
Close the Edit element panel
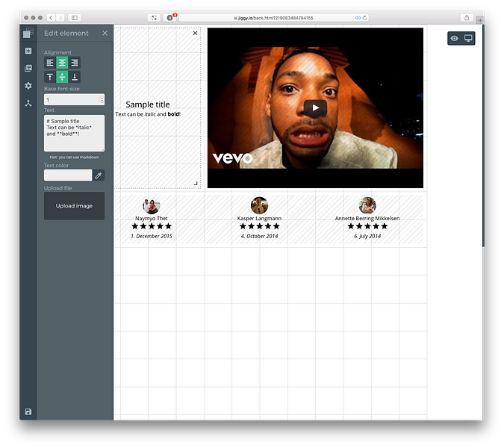[x=105, y=33]
